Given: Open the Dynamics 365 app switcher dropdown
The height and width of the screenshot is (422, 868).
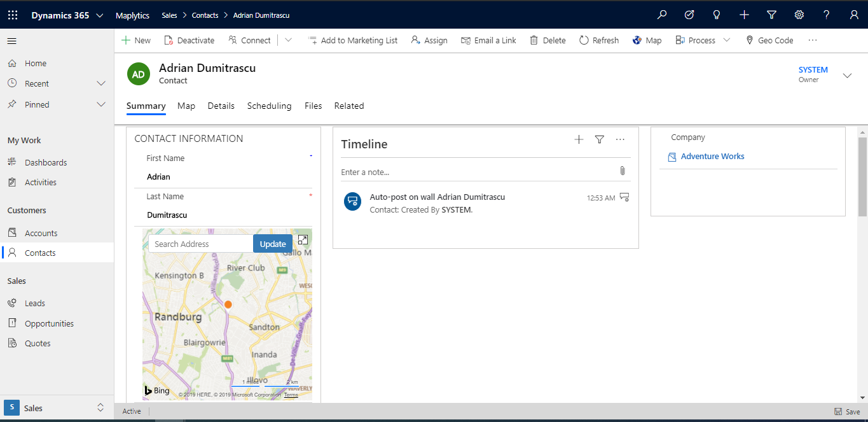Looking at the screenshot, I should 100,15.
